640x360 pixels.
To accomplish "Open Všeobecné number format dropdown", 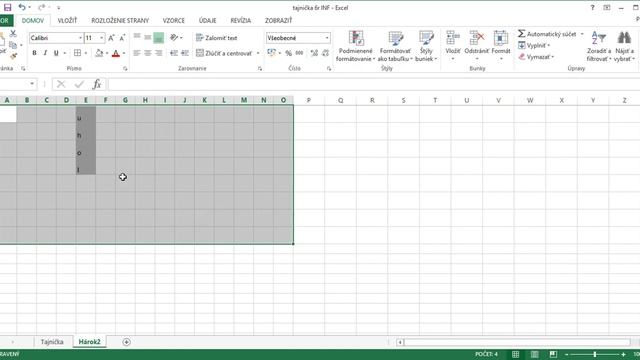I will tap(327, 38).
